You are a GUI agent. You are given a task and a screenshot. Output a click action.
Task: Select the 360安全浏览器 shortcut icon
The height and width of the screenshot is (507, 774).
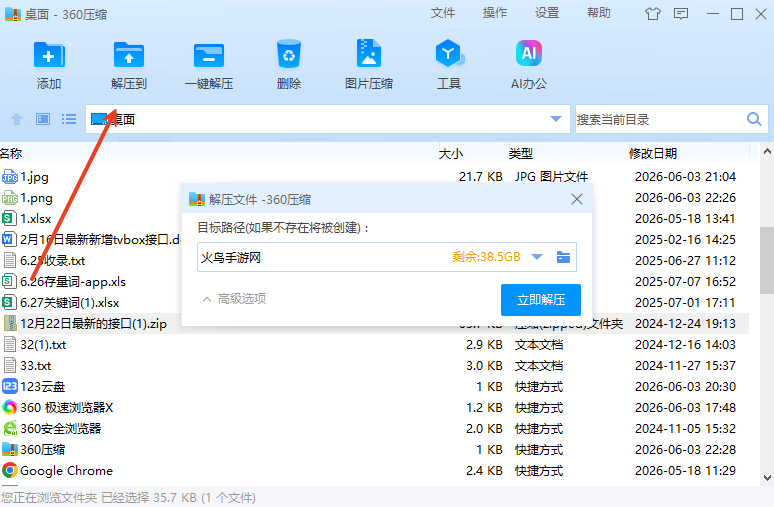coord(9,429)
